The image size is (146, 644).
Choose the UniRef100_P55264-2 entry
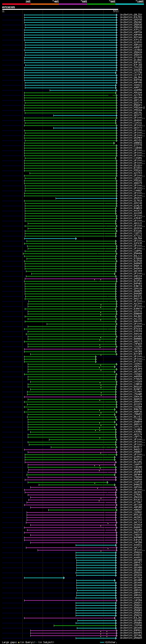[x=132, y=108]
